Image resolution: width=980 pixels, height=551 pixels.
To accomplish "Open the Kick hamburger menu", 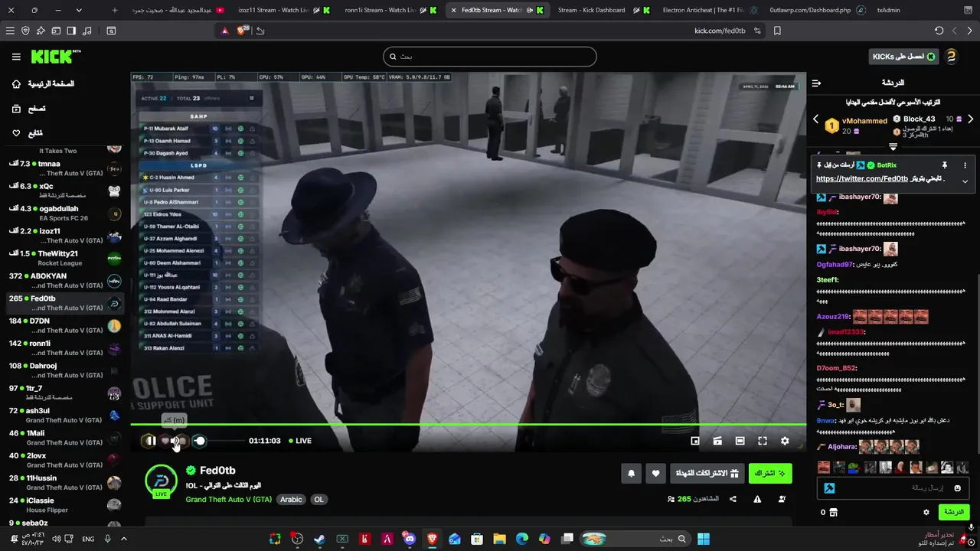I will (x=16, y=57).
